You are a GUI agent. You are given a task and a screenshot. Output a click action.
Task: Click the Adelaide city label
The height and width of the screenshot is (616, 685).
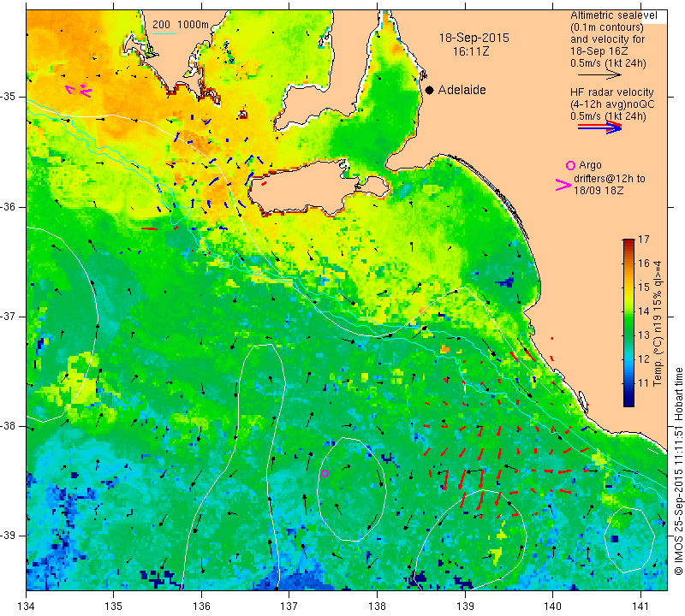462,90
